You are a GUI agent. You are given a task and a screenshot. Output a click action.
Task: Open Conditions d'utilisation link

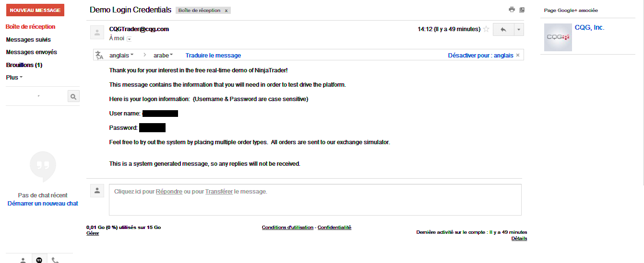[287, 228]
